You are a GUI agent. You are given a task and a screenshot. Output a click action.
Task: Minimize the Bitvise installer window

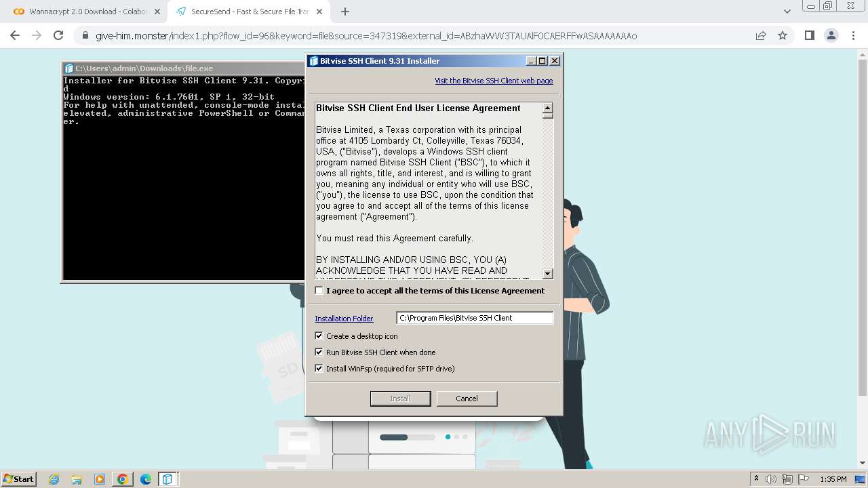(531, 61)
